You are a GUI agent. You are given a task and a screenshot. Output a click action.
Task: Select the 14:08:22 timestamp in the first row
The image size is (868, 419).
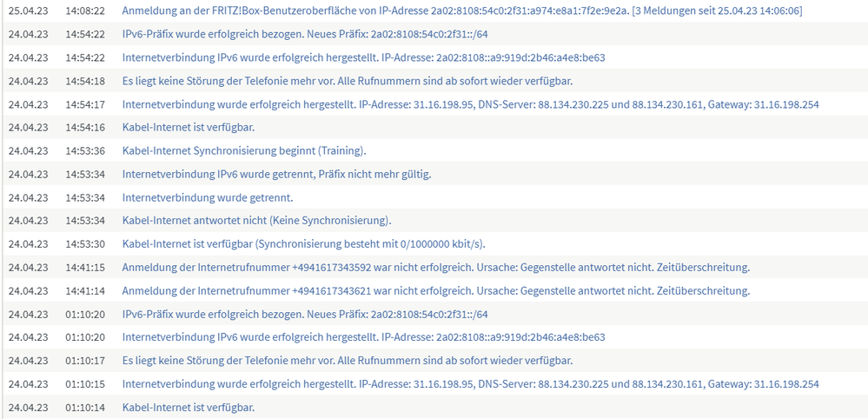pyautogui.click(x=84, y=10)
